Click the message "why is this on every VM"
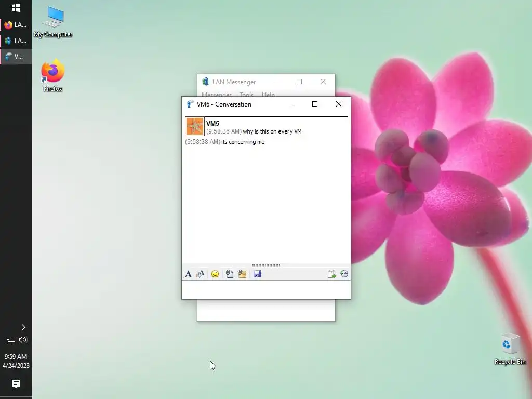The height and width of the screenshot is (399, 532). click(x=272, y=131)
